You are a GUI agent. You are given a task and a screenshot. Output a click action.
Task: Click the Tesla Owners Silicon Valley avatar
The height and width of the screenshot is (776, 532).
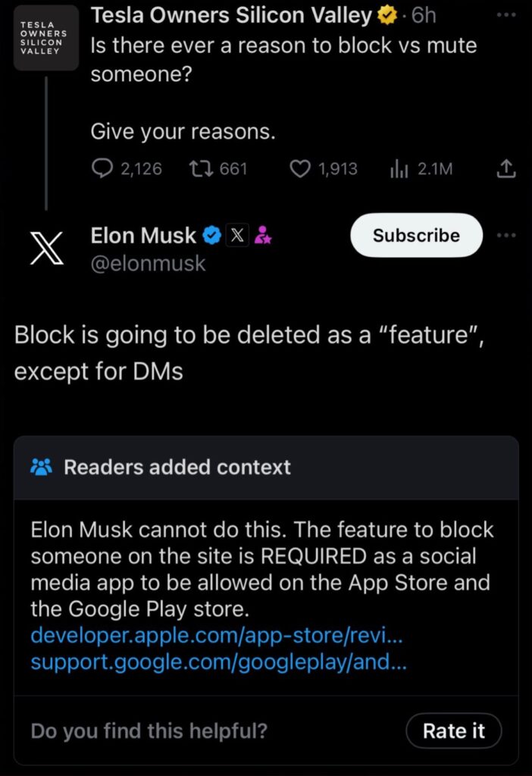[x=45, y=38]
